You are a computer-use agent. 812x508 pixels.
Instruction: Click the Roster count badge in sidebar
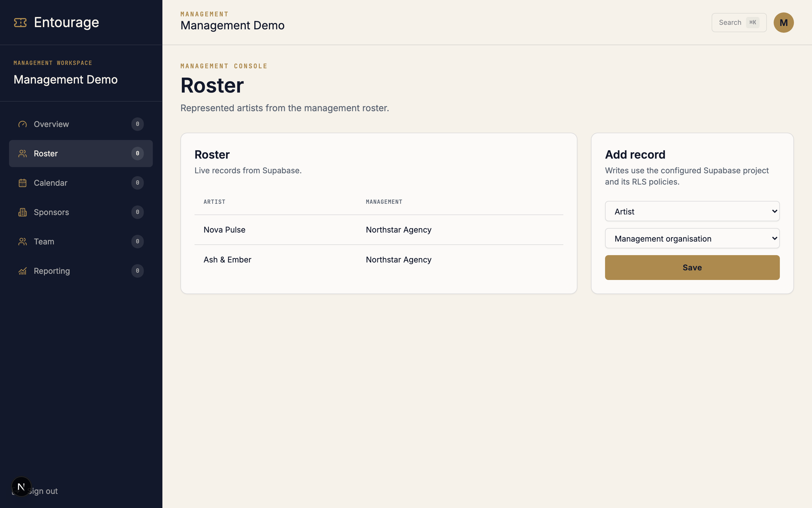138,154
